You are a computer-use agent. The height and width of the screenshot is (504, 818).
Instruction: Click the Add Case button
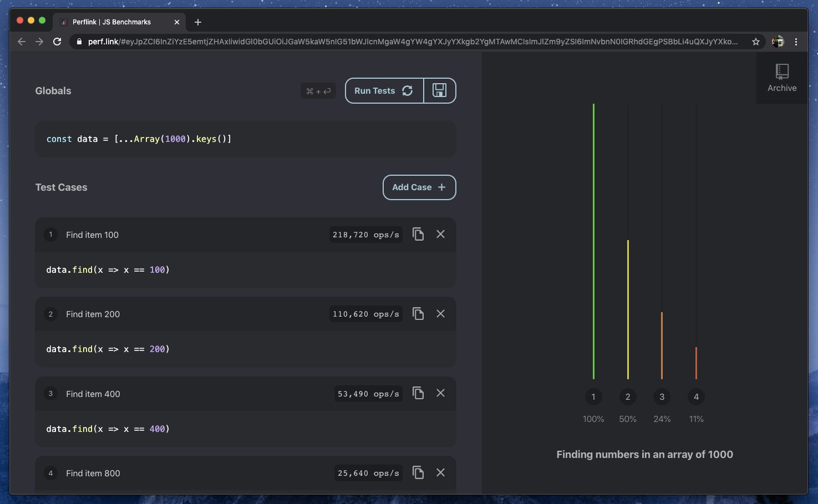(x=419, y=187)
